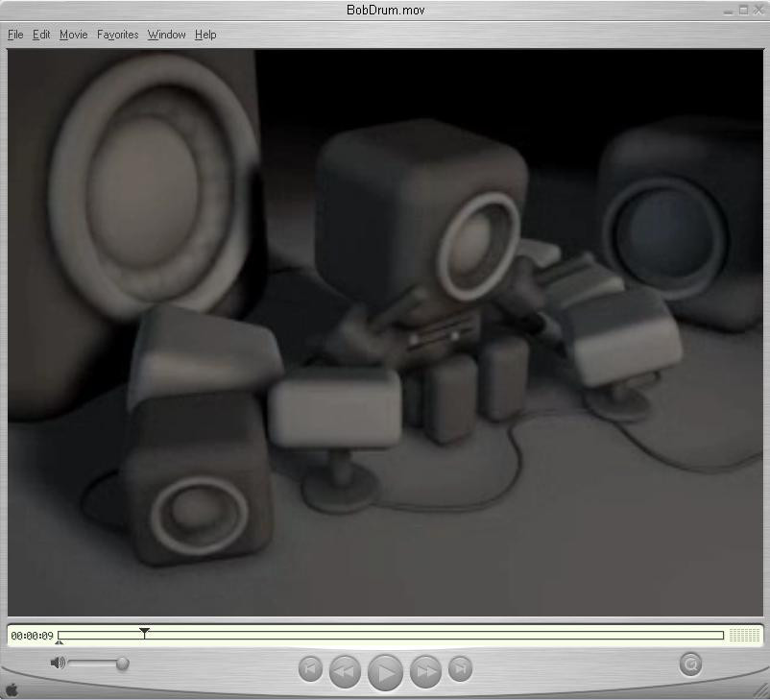This screenshot has height=700, width=770.
Task: Click the Apple logo icon
Action: click(x=11, y=689)
